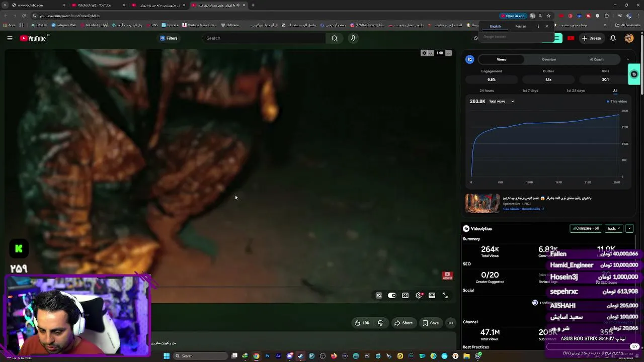This screenshot has height=362, width=644.
Task: Select the English tab in Google Translate
Action: [495, 26]
